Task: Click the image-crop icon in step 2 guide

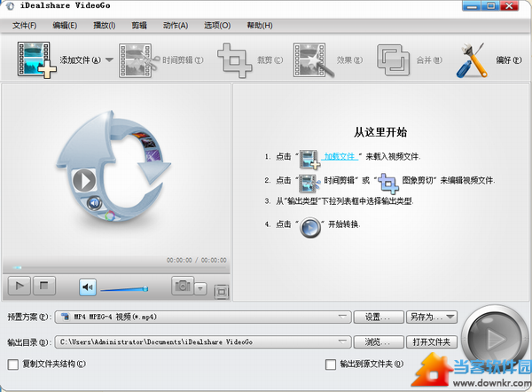Action: point(387,184)
